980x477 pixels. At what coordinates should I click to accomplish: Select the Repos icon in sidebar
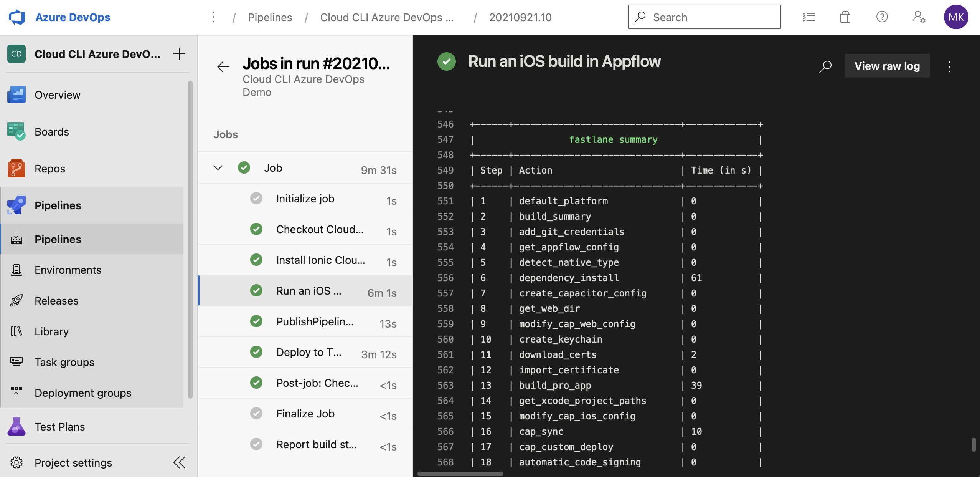(x=16, y=168)
